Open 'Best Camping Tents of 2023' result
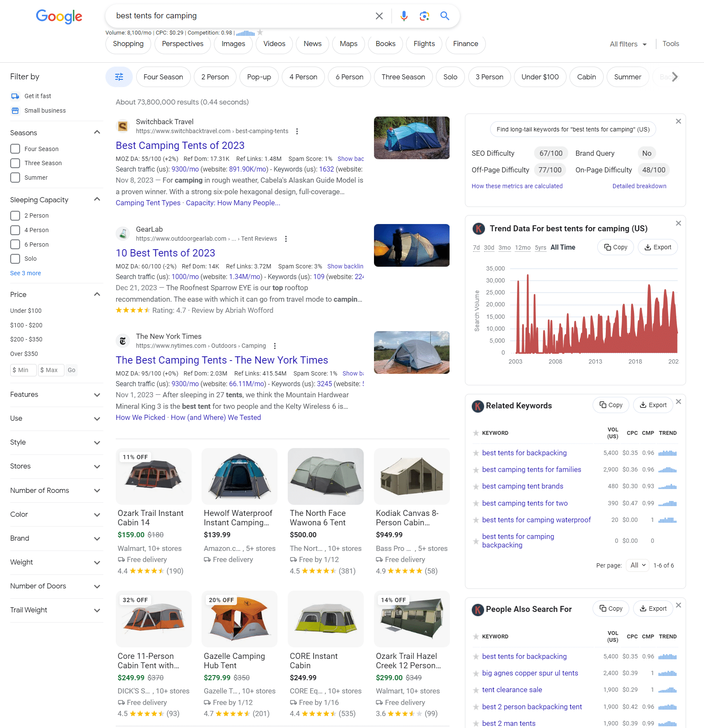The height and width of the screenshot is (728, 704). (180, 146)
